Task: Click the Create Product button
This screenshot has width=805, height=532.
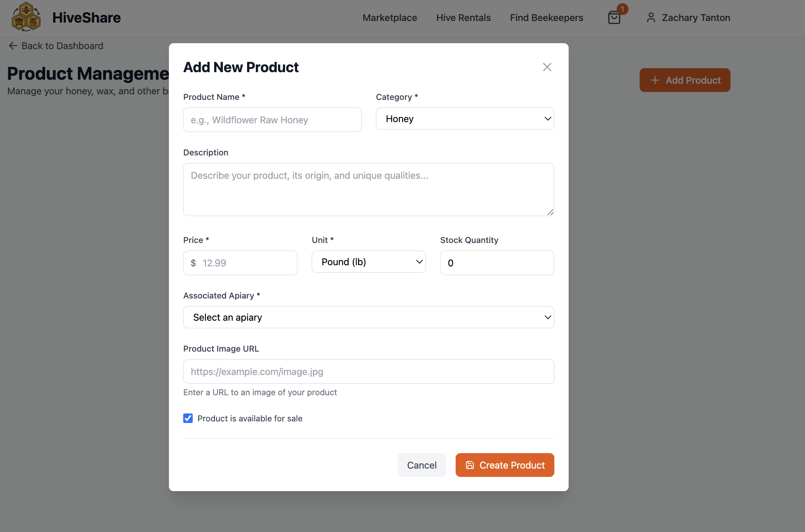Action: pos(504,465)
